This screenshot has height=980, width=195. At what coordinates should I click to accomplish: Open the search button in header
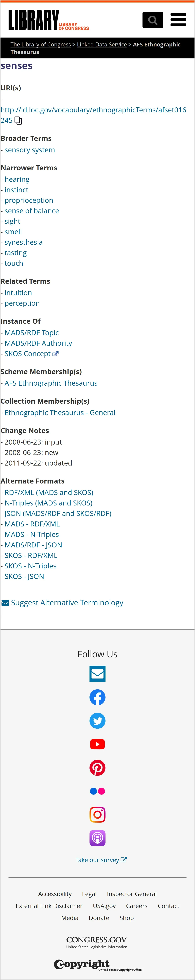152,20
